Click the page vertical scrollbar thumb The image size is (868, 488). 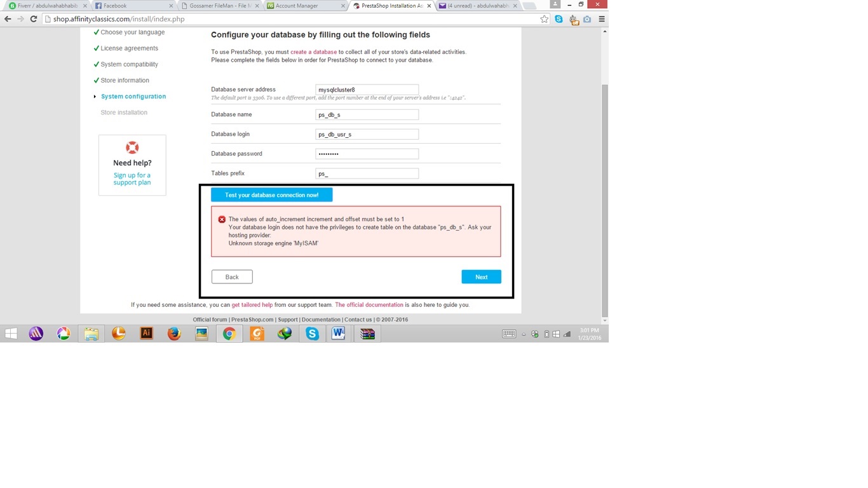tap(604, 200)
